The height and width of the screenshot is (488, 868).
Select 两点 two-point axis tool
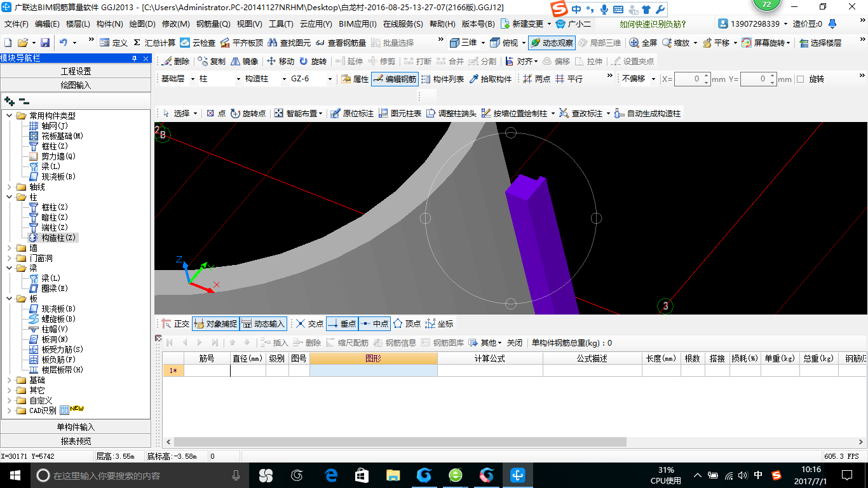(536, 79)
